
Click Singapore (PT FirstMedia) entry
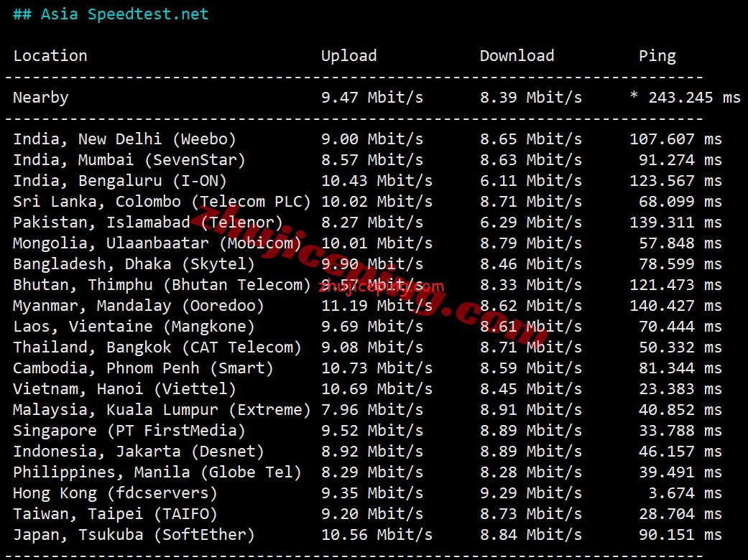pyautogui.click(x=129, y=431)
